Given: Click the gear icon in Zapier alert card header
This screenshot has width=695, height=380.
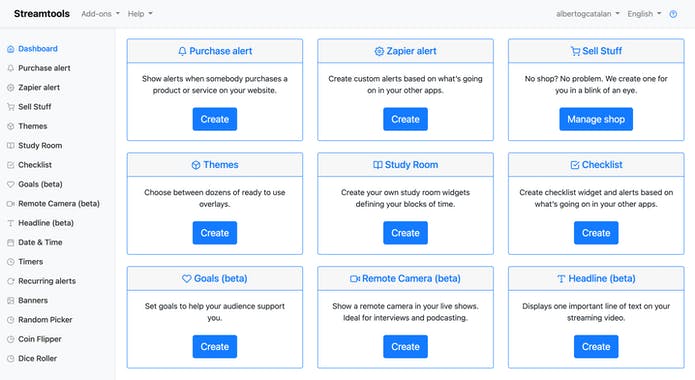Looking at the screenshot, I should click(379, 51).
